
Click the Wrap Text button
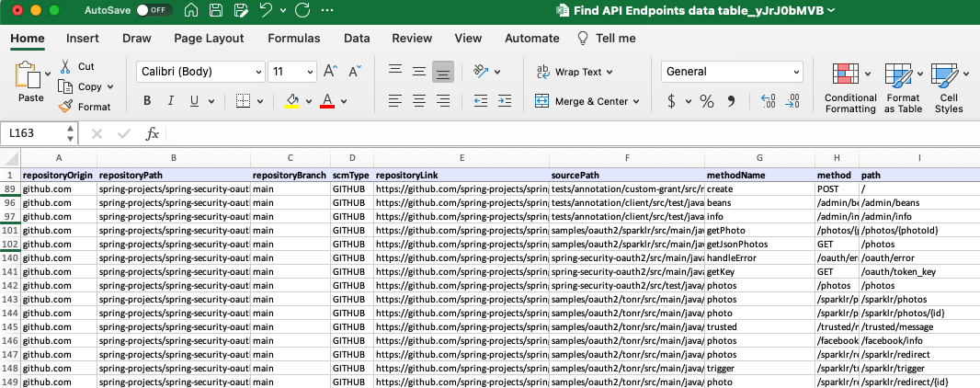click(575, 72)
